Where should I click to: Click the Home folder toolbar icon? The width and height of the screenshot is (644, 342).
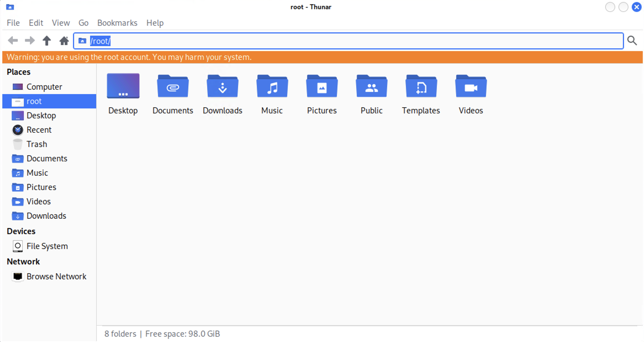(x=64, y=41)
